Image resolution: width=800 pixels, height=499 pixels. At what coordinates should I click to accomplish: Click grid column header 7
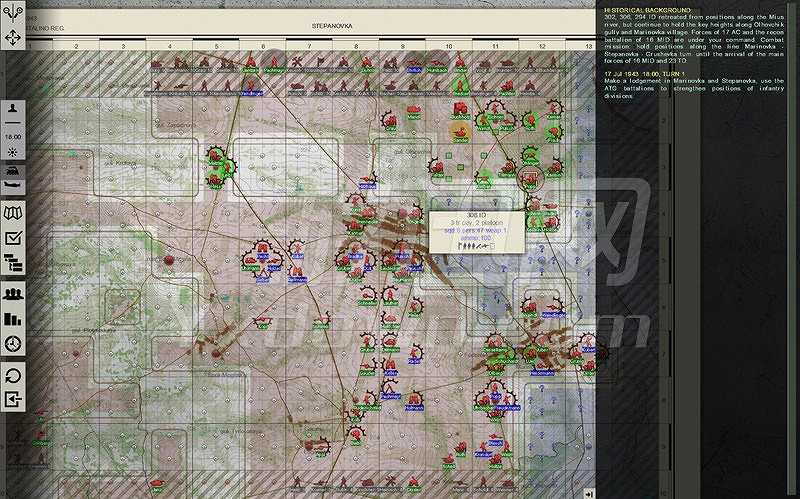pyautogui.click(x=309, y=46)
